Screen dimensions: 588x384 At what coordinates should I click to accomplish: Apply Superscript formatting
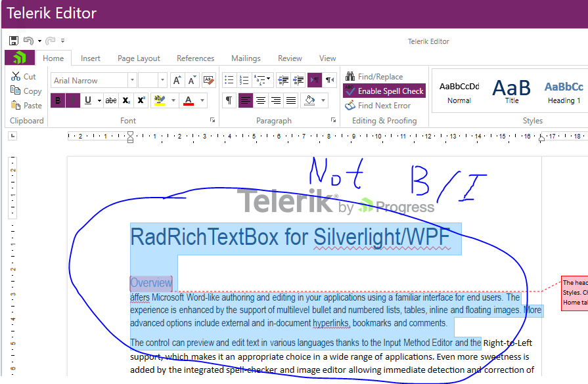[x=141, y=100]
